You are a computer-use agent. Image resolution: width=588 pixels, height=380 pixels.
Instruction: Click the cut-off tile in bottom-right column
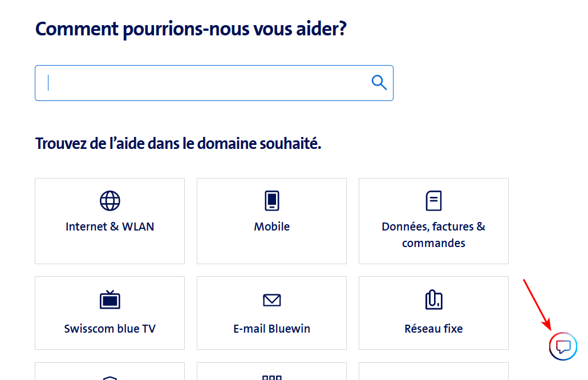(x=433, y=371)
